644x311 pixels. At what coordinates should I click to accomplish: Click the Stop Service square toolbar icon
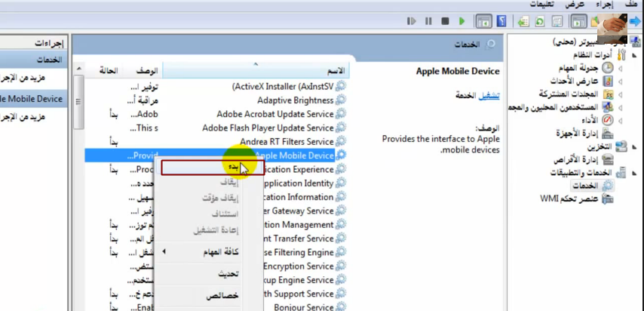pyautogui.click(x=445, y=21)
